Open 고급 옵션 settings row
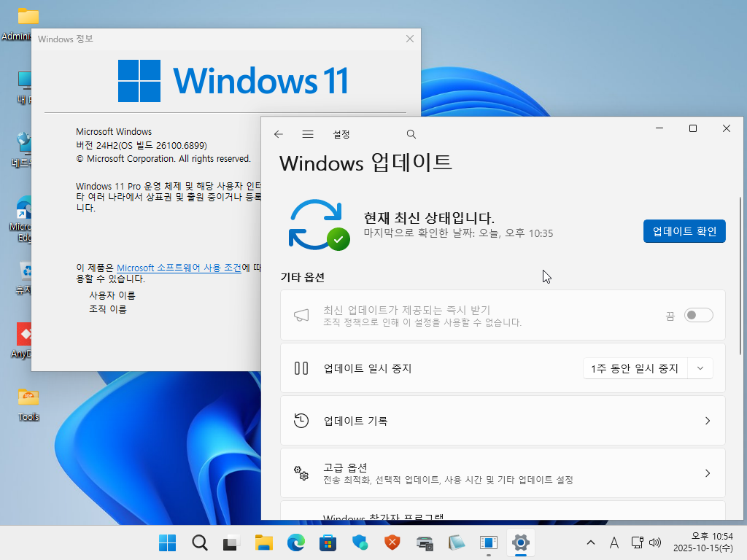Viewport: 747px width, 560px height. tap(503, 472)
